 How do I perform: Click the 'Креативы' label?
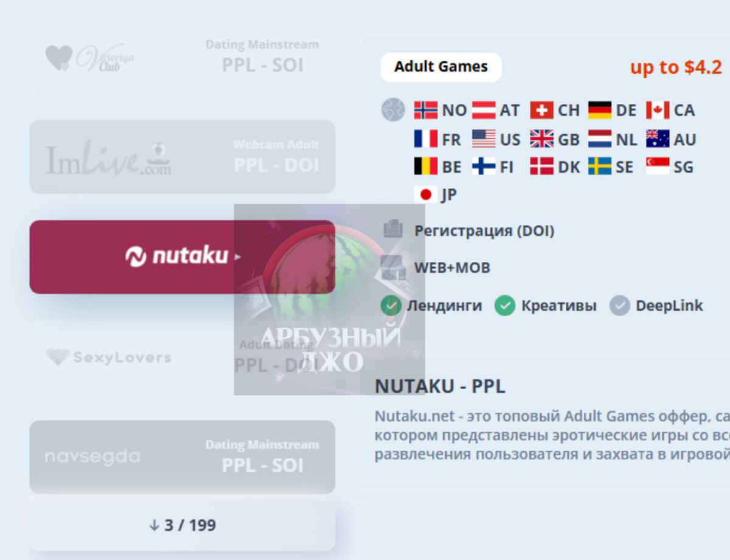point(558,306)
